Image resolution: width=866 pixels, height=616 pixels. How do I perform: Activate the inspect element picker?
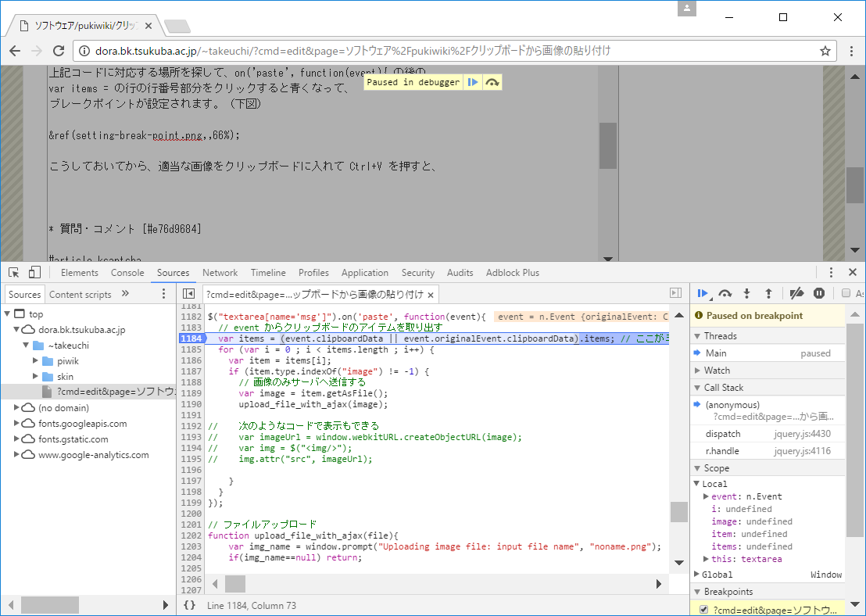14,273
